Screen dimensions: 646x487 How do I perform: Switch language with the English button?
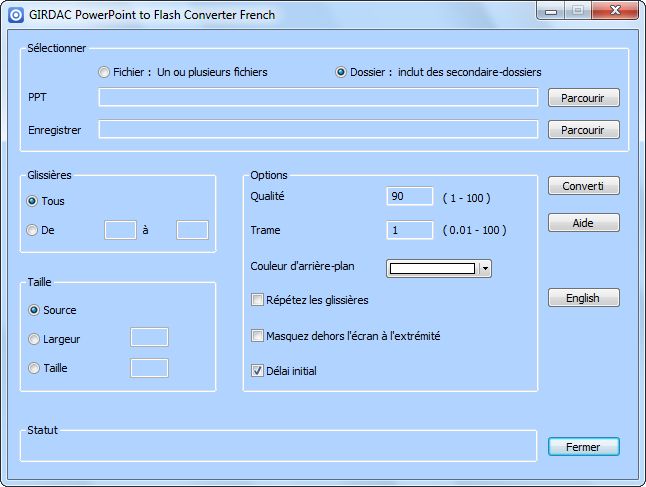[583, 297]
